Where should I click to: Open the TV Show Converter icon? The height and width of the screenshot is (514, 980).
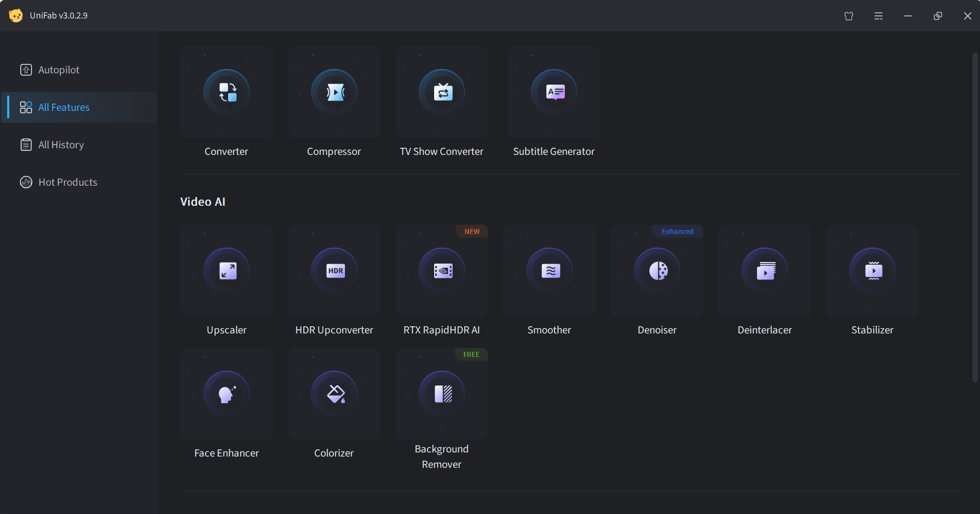(442, 93)
